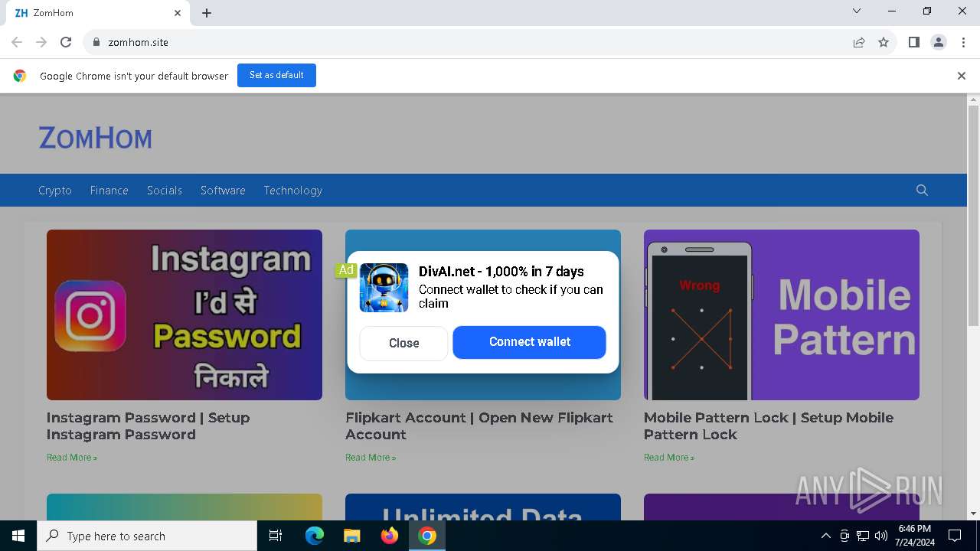Reload the zomhom.site page
980x551 pixels.
pos(66,42)
